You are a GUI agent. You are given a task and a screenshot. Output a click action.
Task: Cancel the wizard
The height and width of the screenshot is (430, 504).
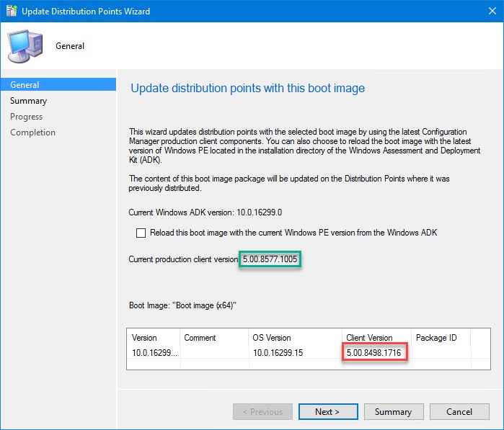pos(459,412)
